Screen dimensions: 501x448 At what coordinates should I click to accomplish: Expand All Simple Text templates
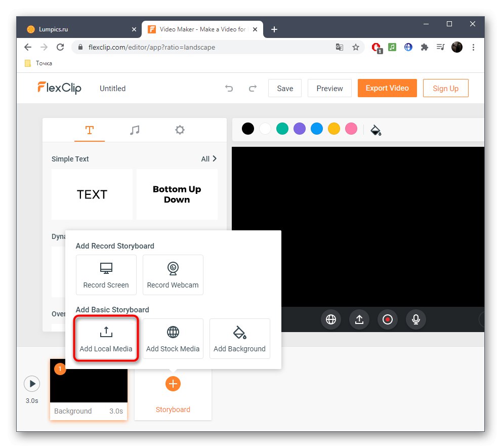[208, 158]
